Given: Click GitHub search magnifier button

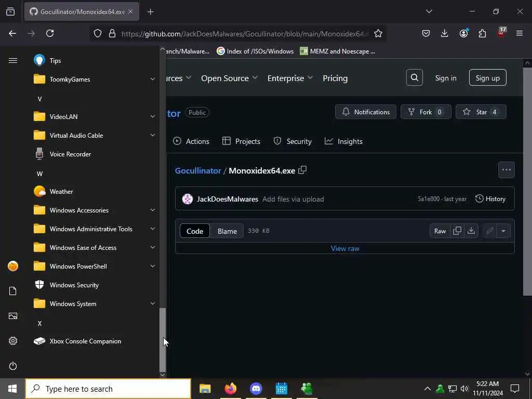Looking at the screenshot, I should coord(414,78).
